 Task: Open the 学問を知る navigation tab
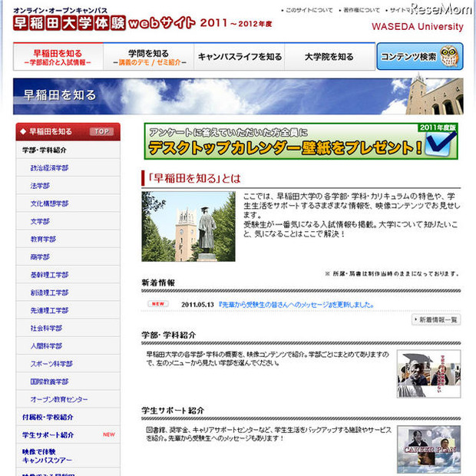pos(148,57)
